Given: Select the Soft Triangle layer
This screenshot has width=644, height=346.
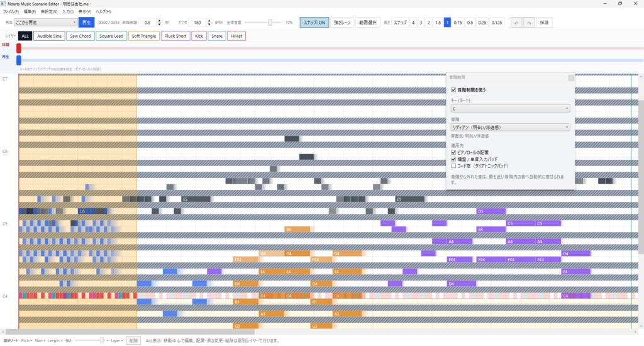Looking at the screenshot, I should (144, 36).
